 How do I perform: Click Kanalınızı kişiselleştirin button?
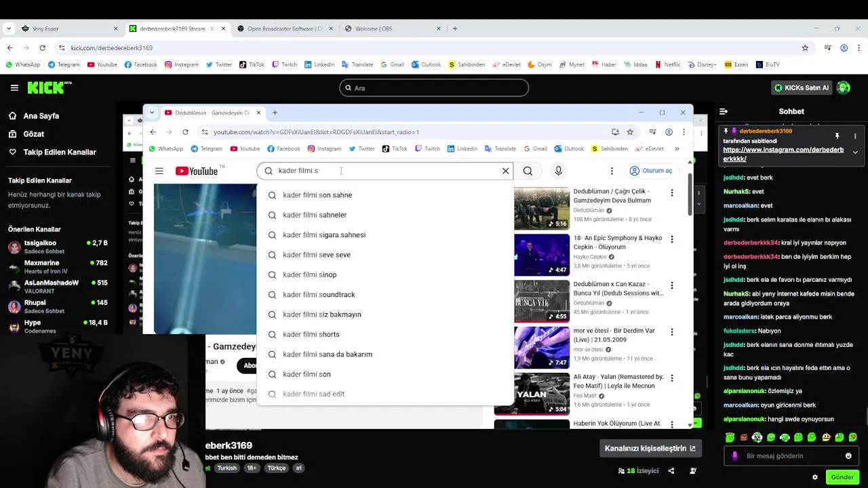(650, 448)
